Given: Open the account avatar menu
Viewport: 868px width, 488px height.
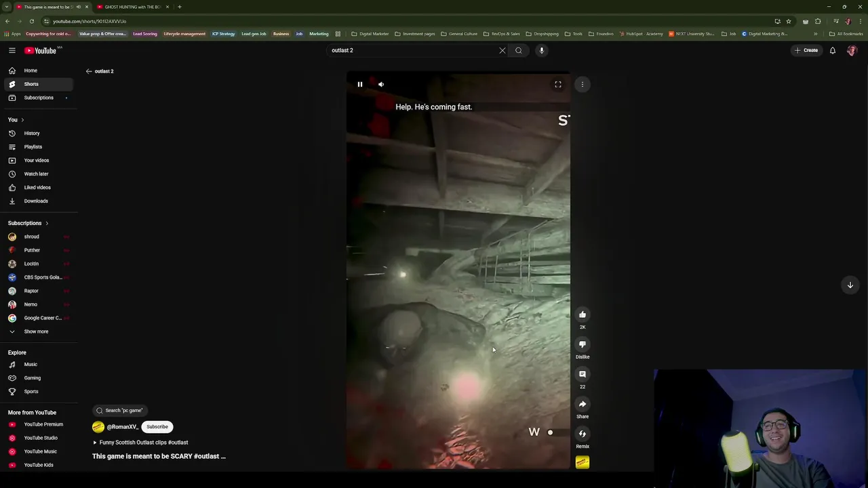Looking at the screenshot, I should [x=852, y=50].
